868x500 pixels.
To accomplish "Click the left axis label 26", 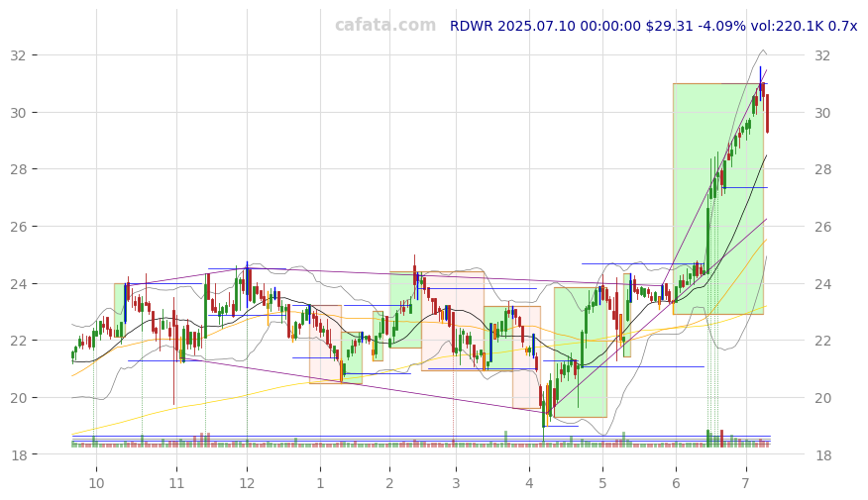I will click(18, 227).
